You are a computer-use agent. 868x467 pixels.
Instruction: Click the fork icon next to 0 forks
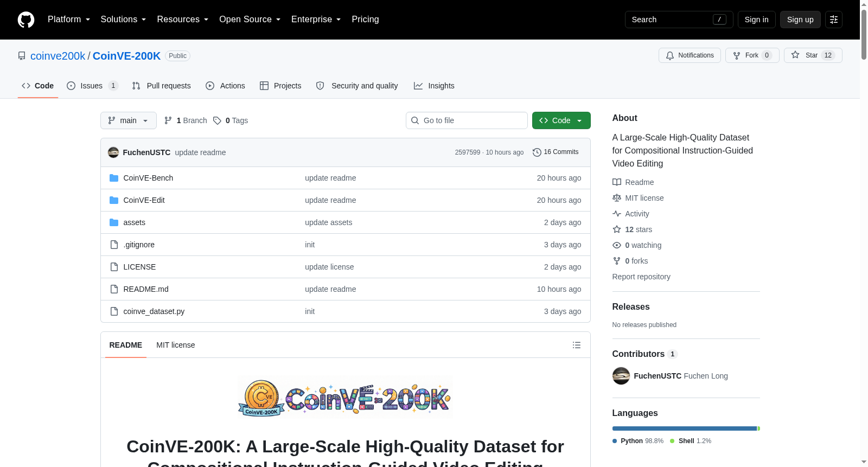tap(617, 261)
